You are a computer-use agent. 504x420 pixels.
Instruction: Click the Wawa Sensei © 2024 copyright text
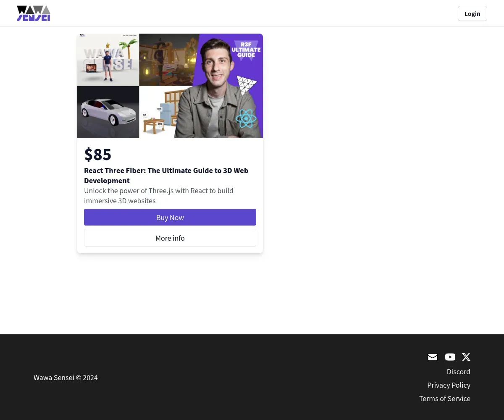pyautogui.click(x=66, y=378)
